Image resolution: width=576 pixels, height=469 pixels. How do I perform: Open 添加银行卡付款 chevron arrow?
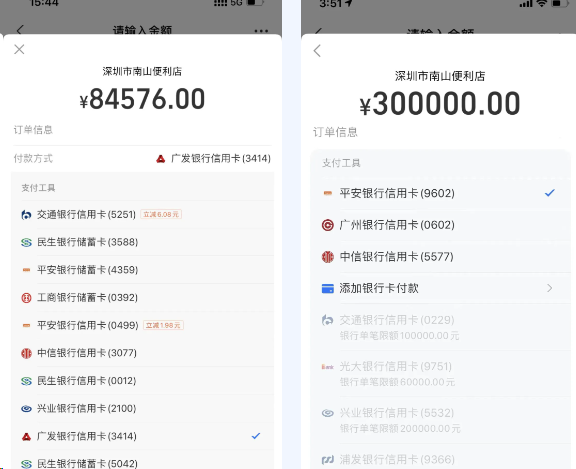(x=550, y=288)
